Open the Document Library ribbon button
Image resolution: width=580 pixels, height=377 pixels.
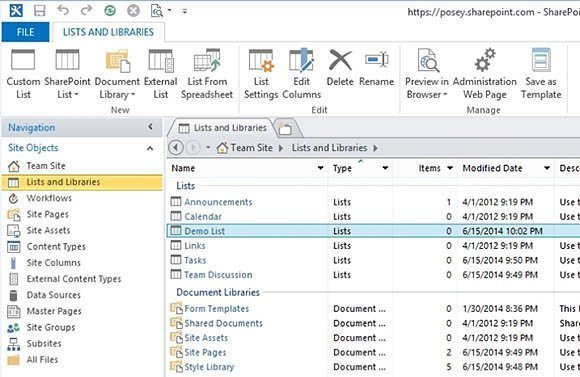pos(117,74)
